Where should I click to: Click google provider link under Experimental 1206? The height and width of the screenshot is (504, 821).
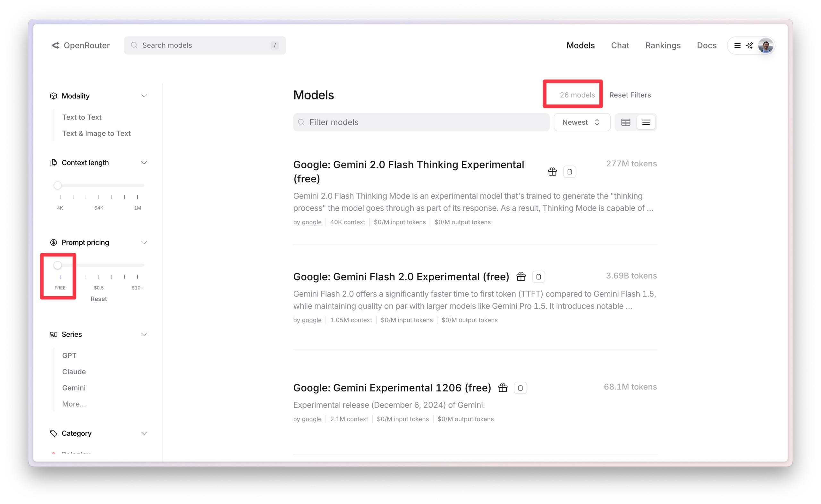(311, 419)
